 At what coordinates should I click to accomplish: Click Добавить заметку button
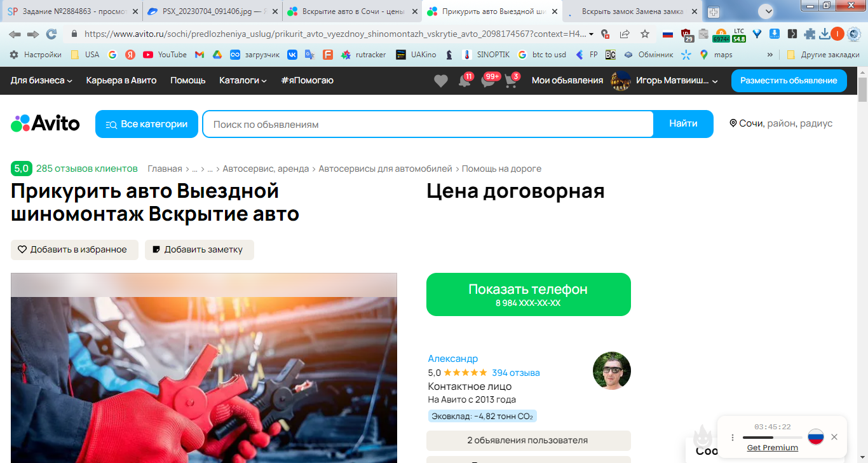click(x=200, y=250)
